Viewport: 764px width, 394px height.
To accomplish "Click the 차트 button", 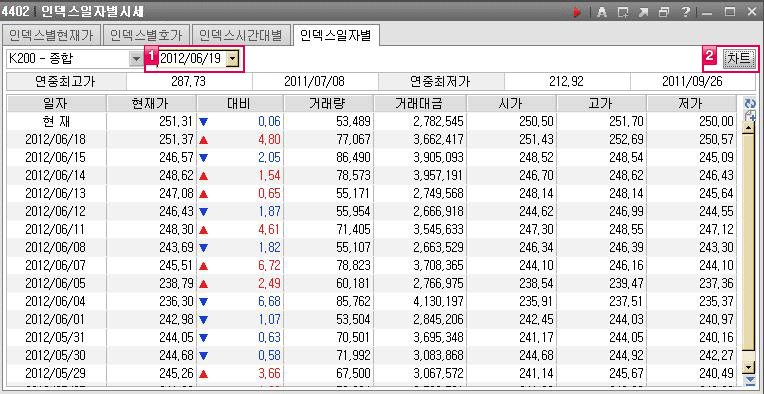I will coord(739,58).
